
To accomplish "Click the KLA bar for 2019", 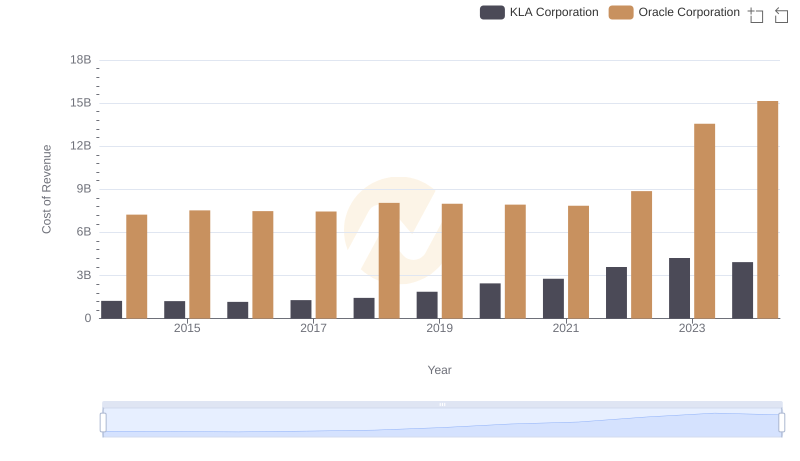I will pos(427,305).
